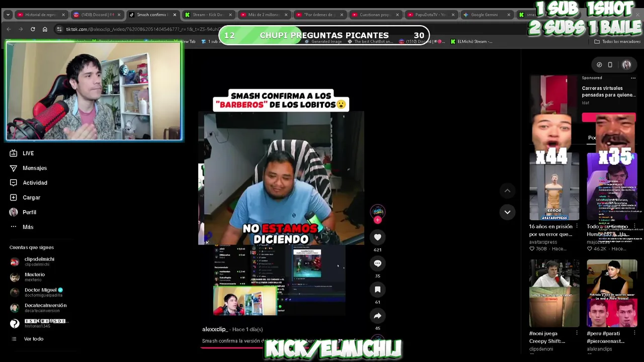Save video with the bookmark icon

(377, 290)
